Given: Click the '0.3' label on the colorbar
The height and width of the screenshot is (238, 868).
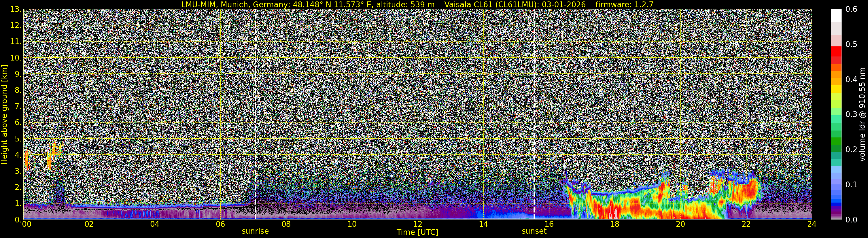Looking at the screenshot, I should tap(852, 115).
